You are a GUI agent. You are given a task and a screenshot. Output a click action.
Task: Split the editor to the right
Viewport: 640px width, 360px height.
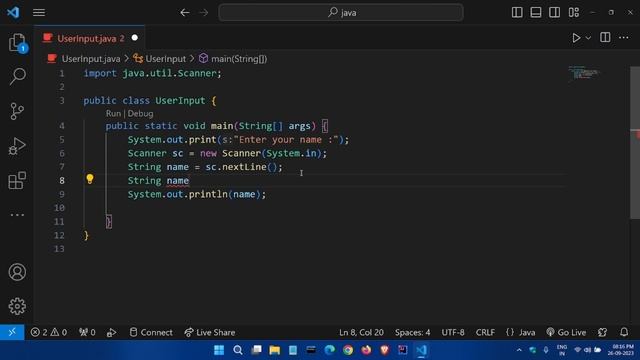(605, 38)
